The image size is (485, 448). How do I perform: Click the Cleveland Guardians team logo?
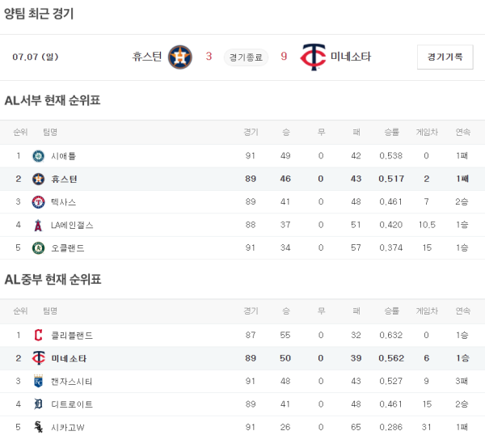(x=38, y=335)
